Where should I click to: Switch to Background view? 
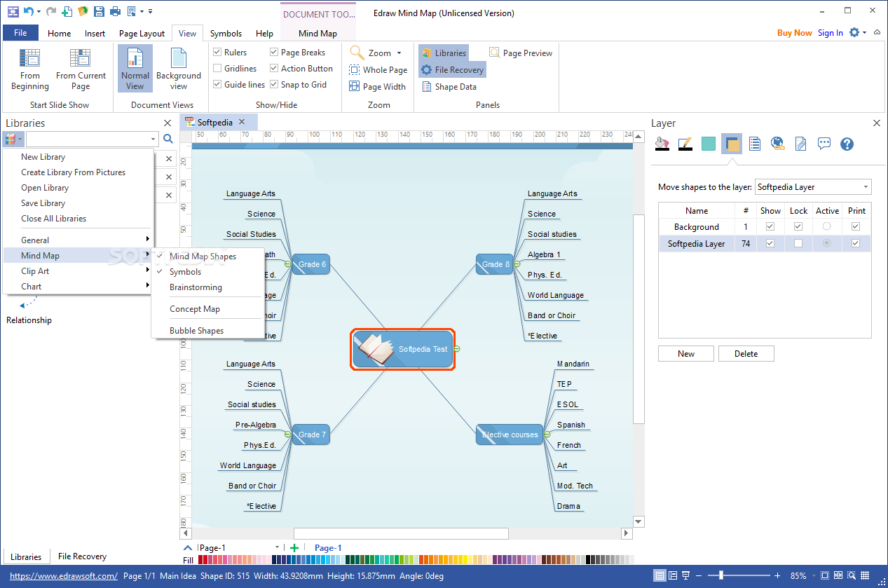tap(179, 69)
